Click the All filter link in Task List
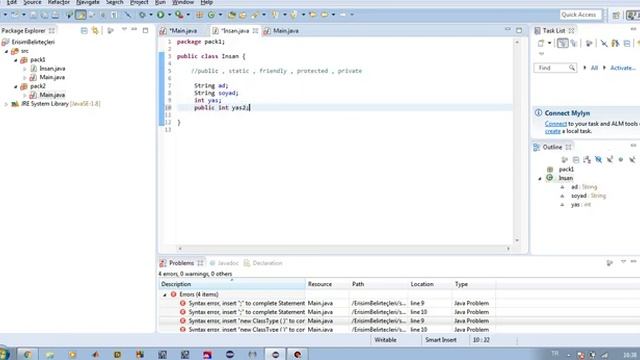The image size is (640, 360). click(x=594, y=68)
